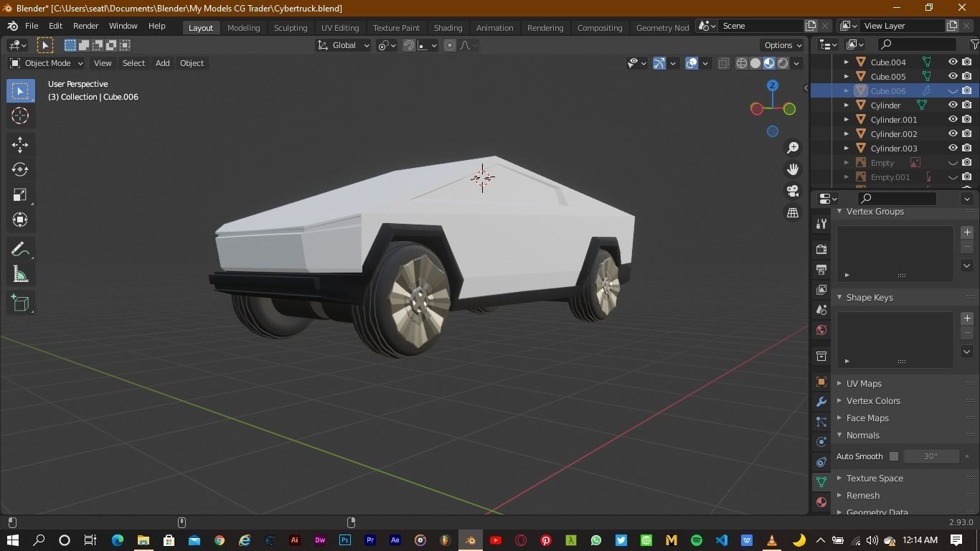Select the Measure tool
Screen dimensions: 980x551
(20, 275)
